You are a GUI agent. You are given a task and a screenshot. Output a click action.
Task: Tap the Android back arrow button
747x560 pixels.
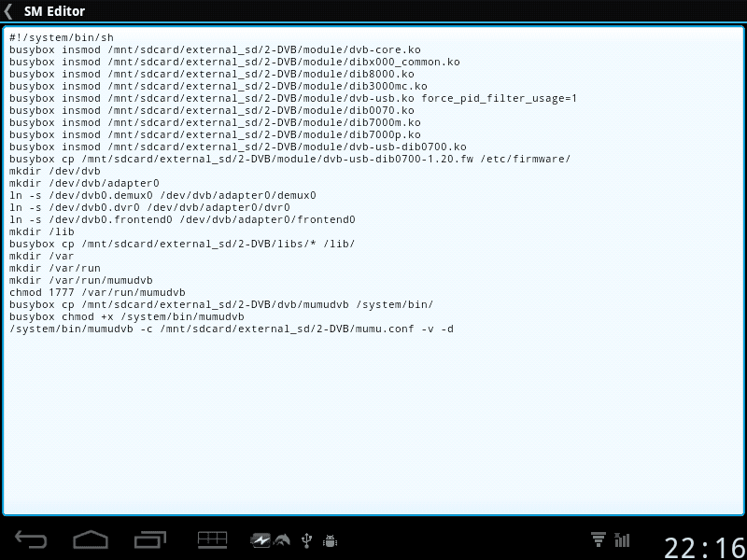tap(31, 540)
